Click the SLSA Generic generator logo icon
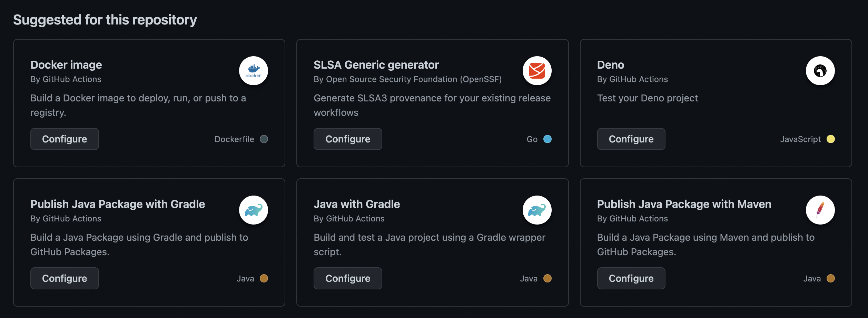 tap(537, 71)
